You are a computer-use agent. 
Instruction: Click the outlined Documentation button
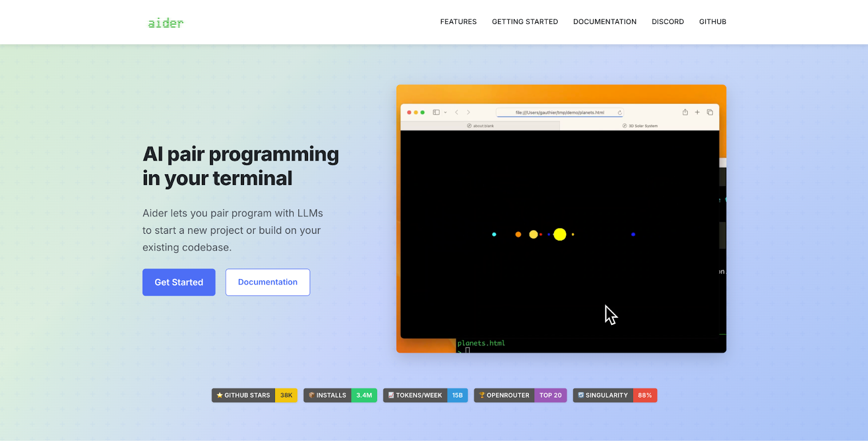tap(268, 282)
